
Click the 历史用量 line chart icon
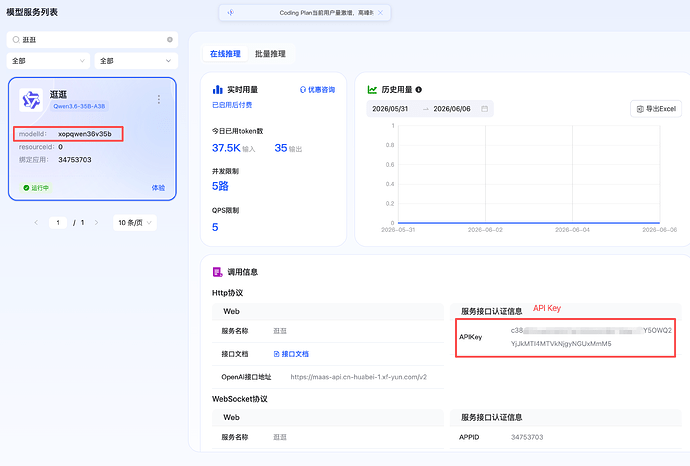(372, 90)
